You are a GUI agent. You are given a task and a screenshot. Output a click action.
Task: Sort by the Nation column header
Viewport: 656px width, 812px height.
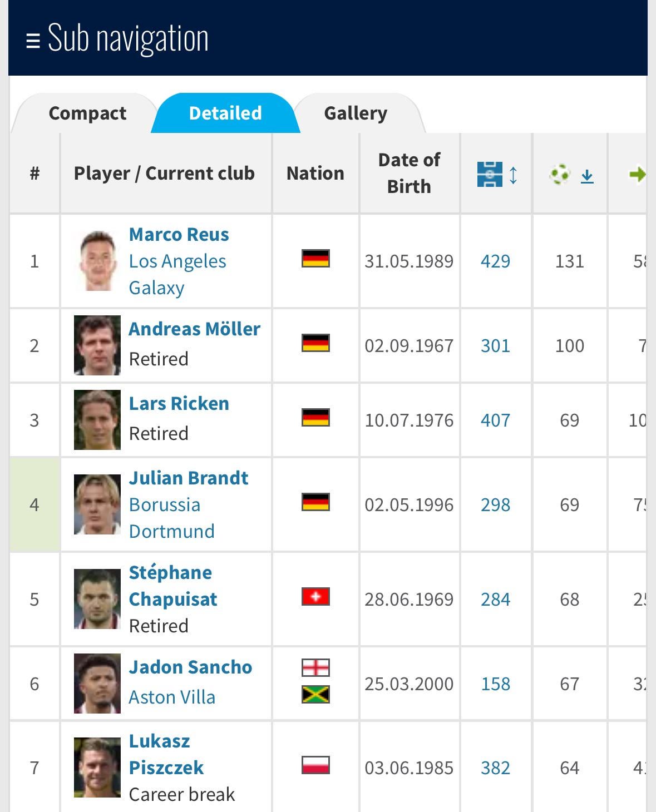point(315,174)
